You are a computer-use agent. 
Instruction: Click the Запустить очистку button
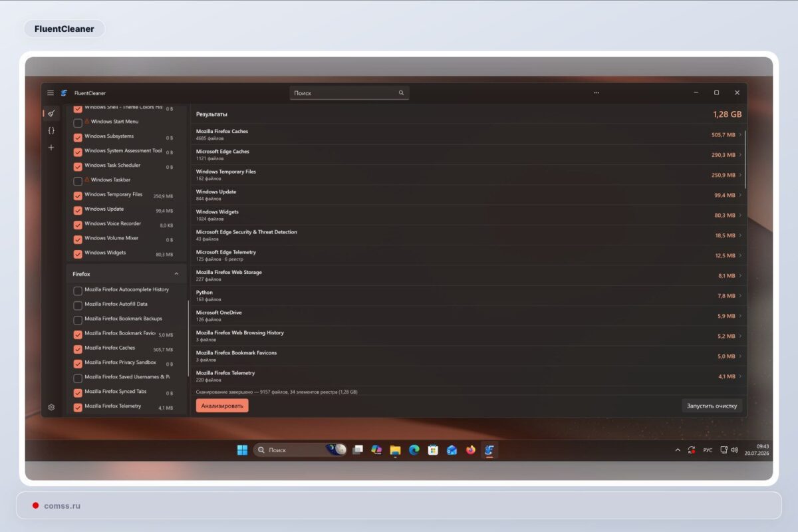coord(712,406)
